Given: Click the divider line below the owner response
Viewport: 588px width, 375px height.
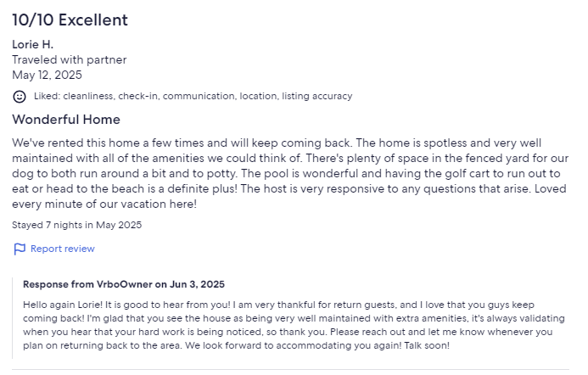Looking at the screenshot, I should [x=294, y=369].
